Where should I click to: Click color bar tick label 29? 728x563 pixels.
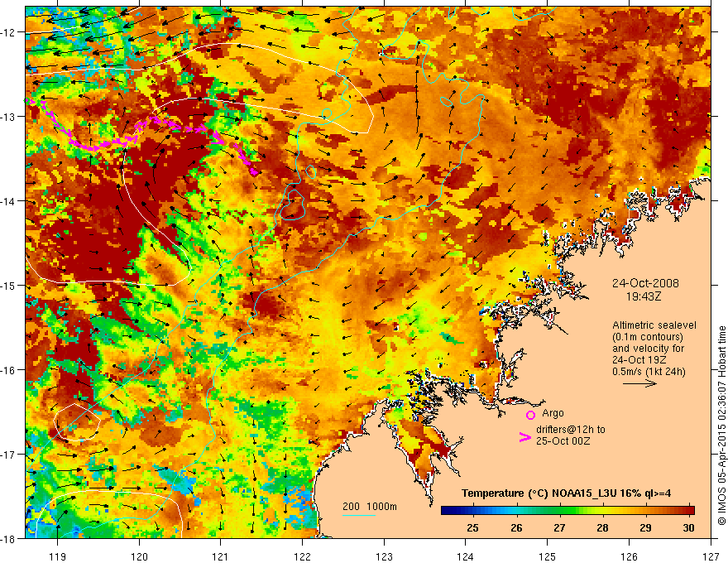[645, 527]
